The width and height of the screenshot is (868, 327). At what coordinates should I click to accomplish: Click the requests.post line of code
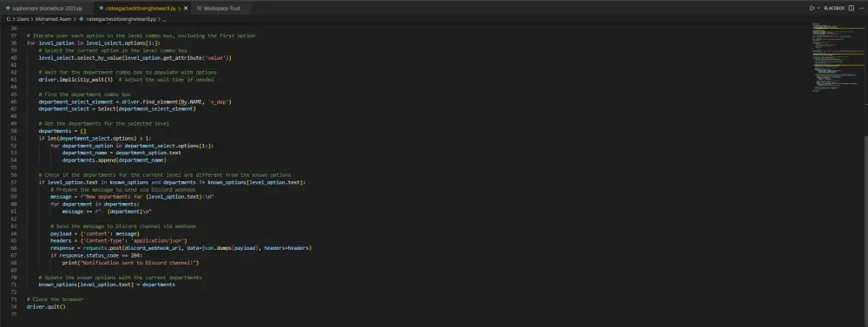click(x=181, y=248)
